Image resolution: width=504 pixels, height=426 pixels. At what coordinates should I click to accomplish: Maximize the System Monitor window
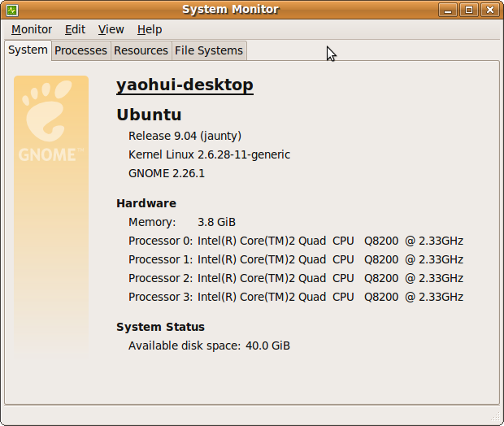(469, 10)
